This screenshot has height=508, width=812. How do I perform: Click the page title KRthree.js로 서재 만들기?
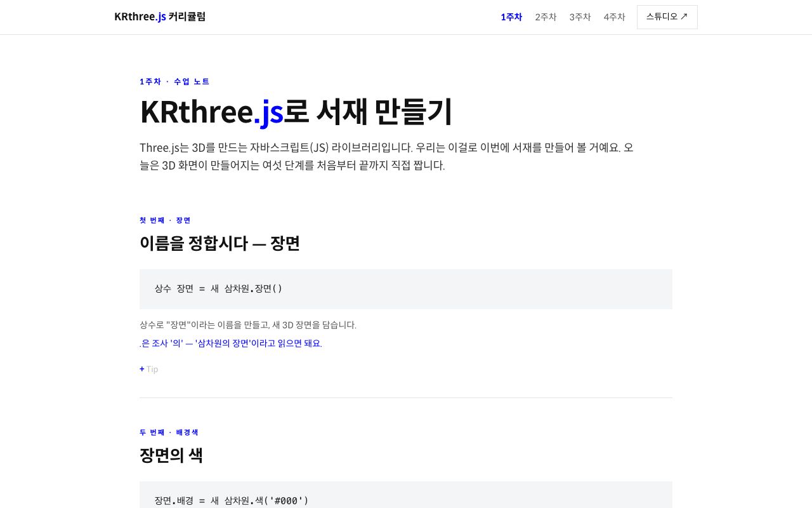pos(296,112)
